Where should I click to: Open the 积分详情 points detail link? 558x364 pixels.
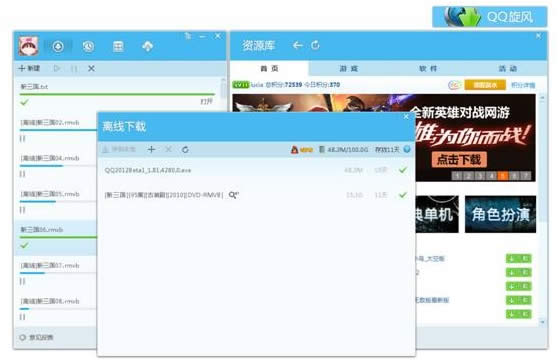pos(523,85)
